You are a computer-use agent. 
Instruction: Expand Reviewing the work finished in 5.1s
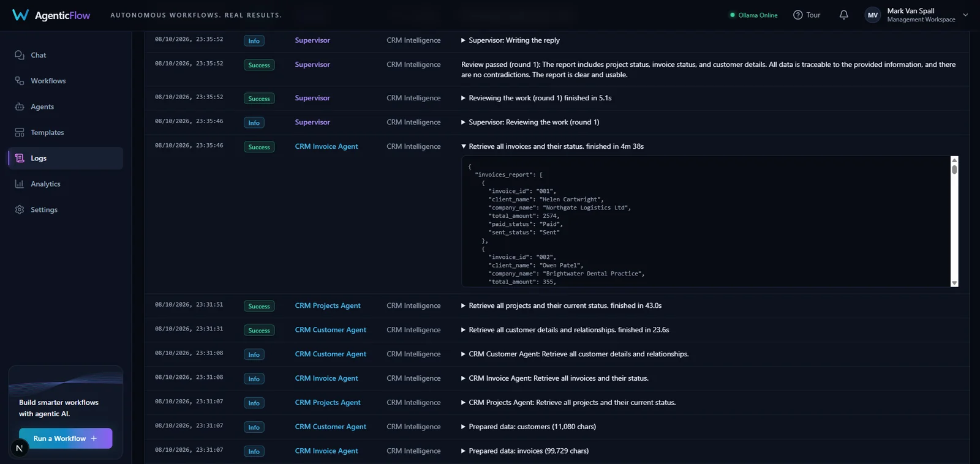click(x=464, y=98)
